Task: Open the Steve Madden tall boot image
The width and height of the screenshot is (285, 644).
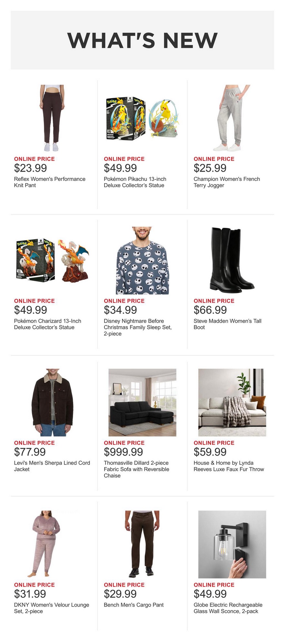Action: (x=232, y=260)
